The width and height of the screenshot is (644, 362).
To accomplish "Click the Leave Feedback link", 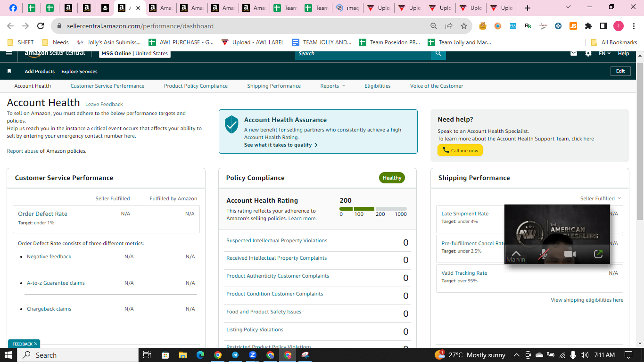I will pos(104,104).
